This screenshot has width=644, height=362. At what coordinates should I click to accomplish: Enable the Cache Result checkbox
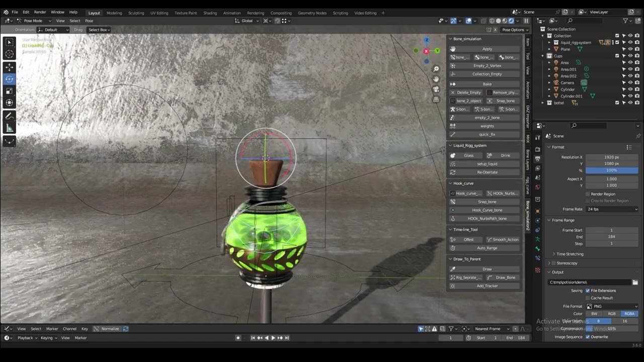pyautogui.click(x=588, y=298)
